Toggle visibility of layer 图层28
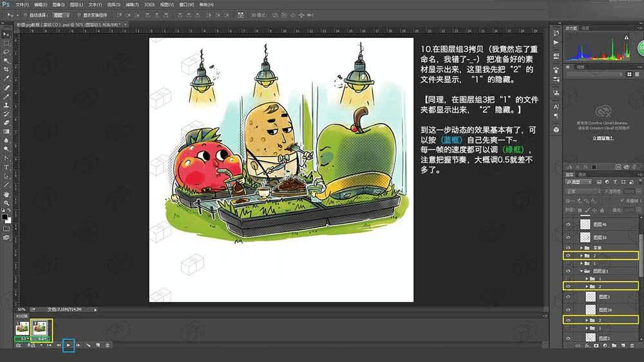 (569, 310)
